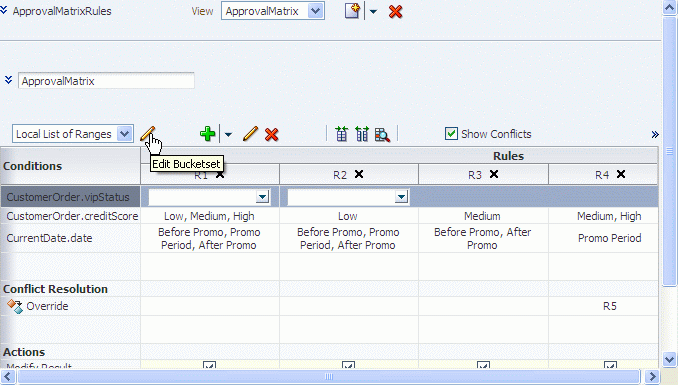Click the green plus add icon

[x=208, y=134]
